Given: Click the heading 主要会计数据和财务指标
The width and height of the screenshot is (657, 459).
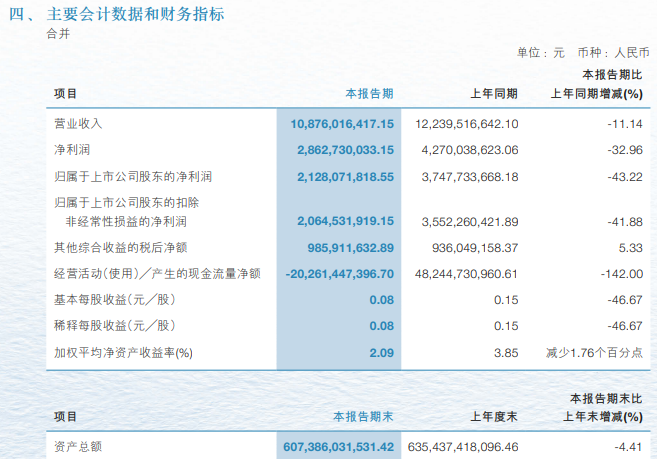Looking at the screenshot, I should [135, 14].
